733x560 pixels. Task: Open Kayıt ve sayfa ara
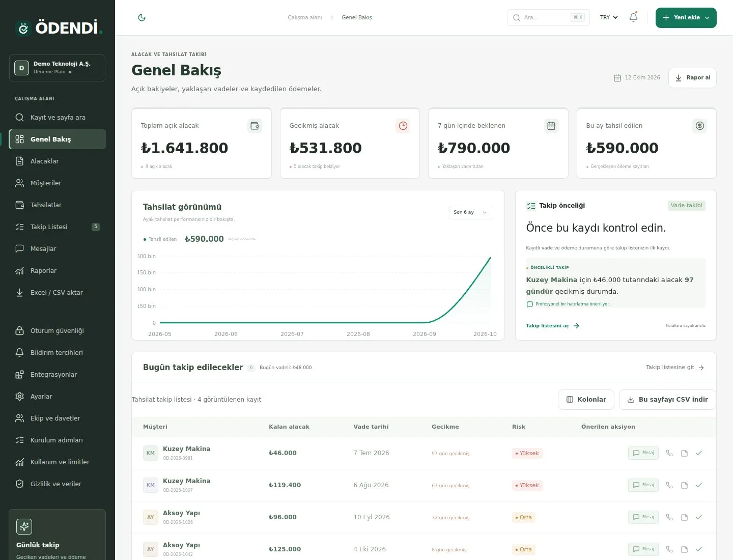pos(57,117)
